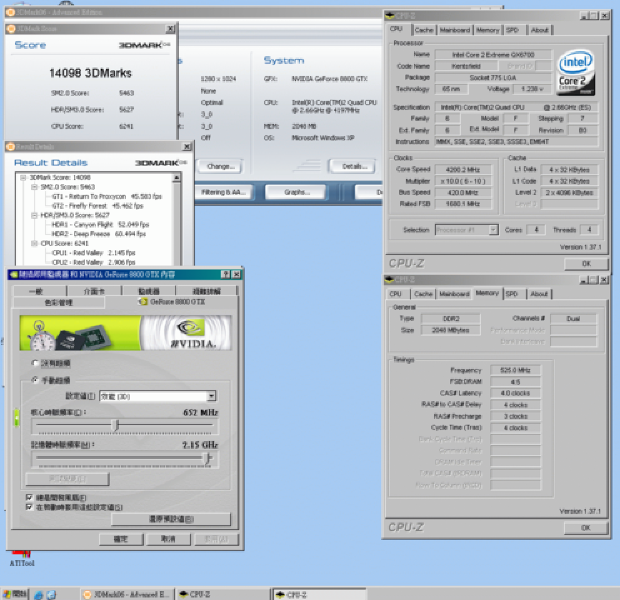Switch to Memory tab in upper CPU-Z
This screenshot has width=620, height=600.
pyautogui.click(x=488, y=30)
